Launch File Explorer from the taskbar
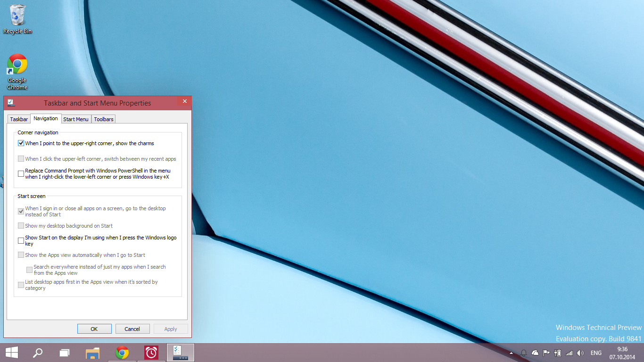The image size is (644, 362). (x=93, y=353)
